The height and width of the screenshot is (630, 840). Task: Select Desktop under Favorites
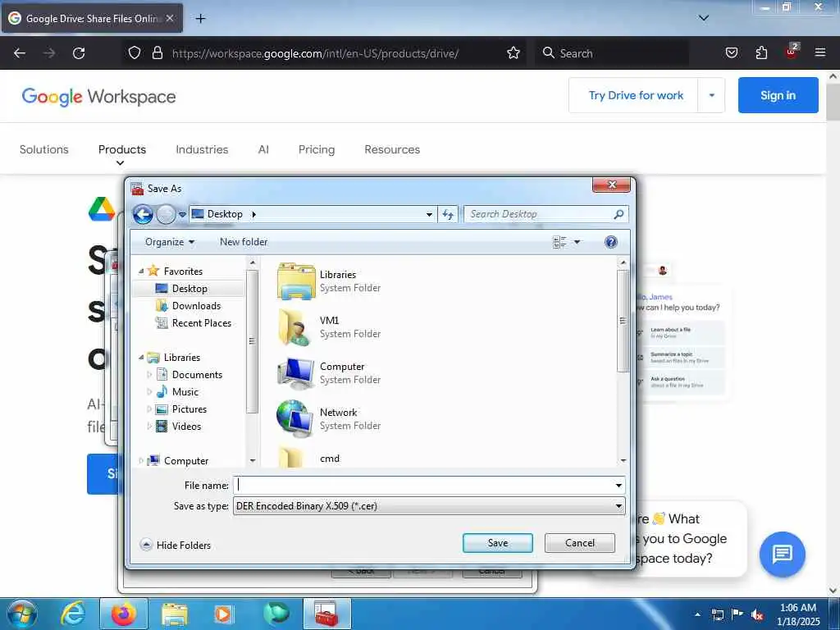(189, 289)
